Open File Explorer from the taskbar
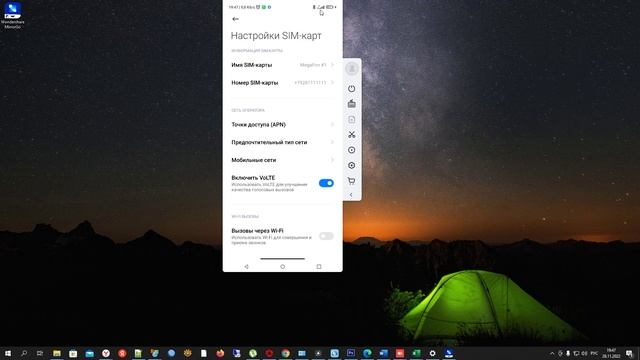This screenshot has width=640, height=360. pyautogui.click(x=57, y=353)
